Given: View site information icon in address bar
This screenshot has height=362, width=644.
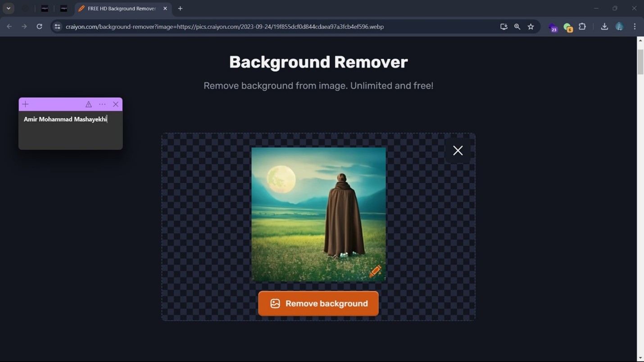Looking at the screenshot, I should point(57,27).
